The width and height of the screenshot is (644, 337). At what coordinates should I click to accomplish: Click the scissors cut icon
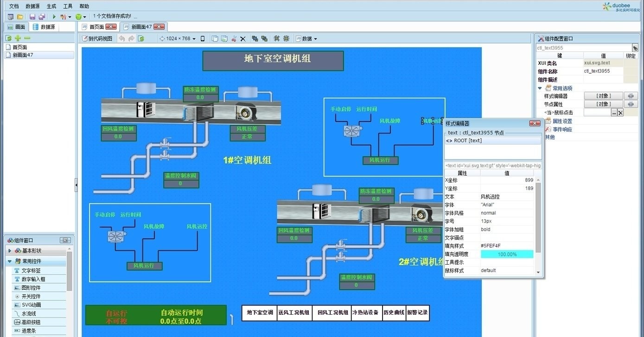pyautogui.click(x=234, y=38)
